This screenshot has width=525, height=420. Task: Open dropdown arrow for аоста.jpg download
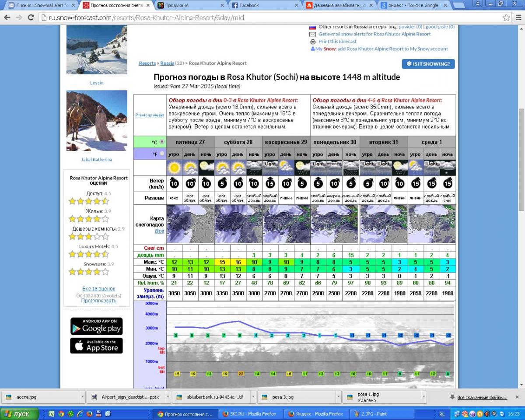[x=83, y=397]
